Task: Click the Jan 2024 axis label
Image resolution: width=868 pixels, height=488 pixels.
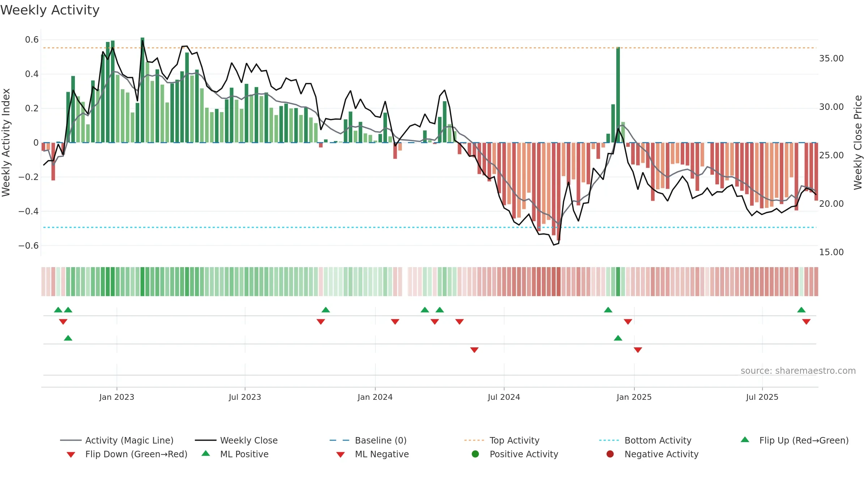Action: tap(375, 397)
